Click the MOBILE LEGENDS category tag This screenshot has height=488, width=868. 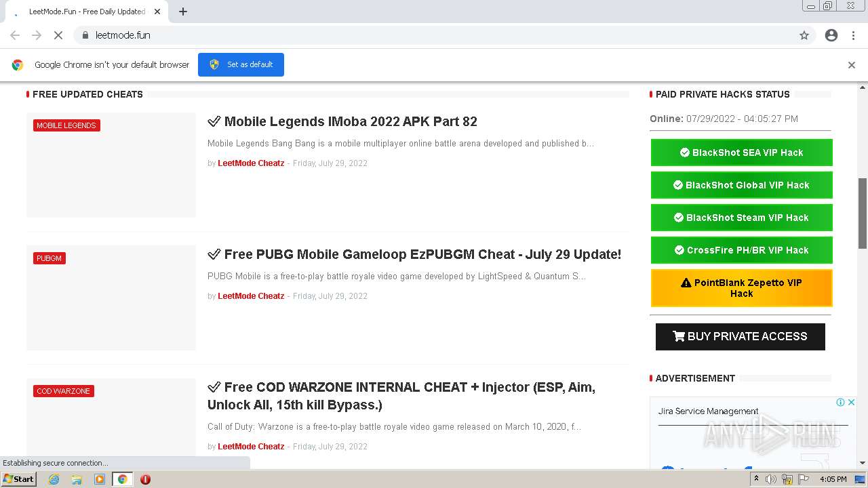click(x=66, y=125)
